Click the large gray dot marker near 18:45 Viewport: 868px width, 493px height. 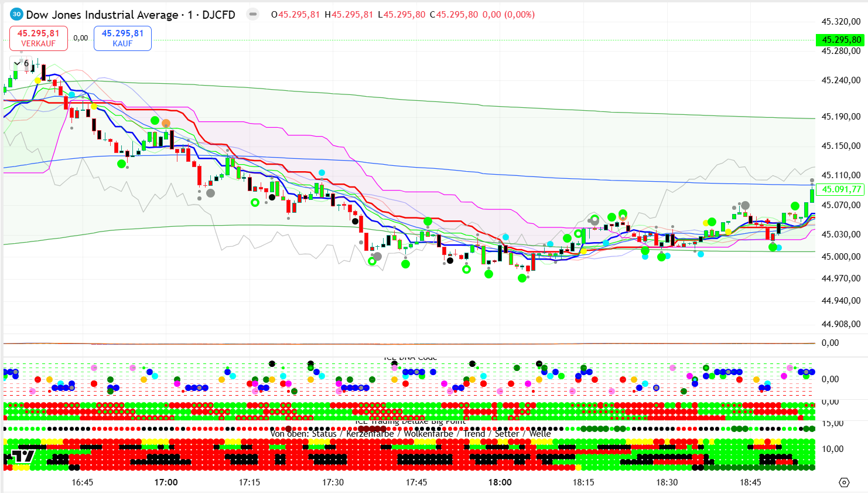click(x=745, y=206)
